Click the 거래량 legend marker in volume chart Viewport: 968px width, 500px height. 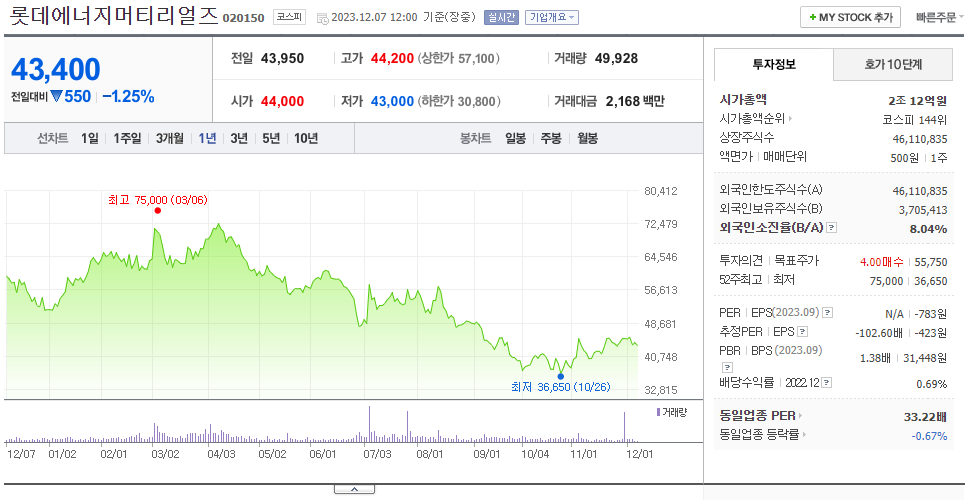[658, 412]
